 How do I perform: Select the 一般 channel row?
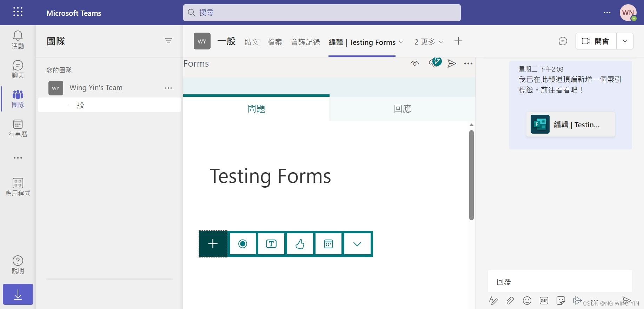109,105
